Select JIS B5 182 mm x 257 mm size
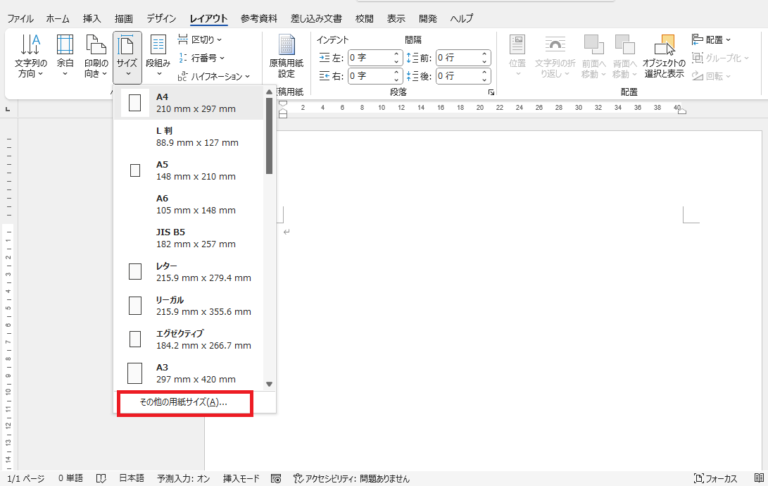 pyautogui.click(x=189, y=238)
